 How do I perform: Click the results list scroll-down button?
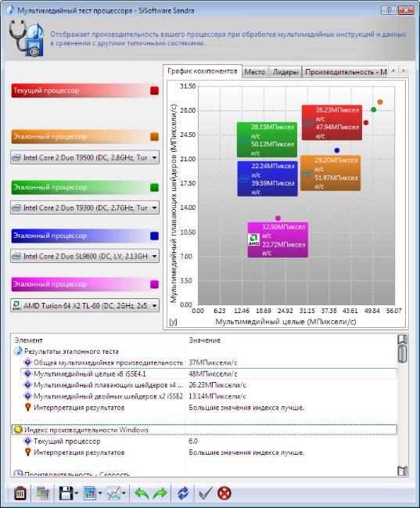(x=402, y=470)
